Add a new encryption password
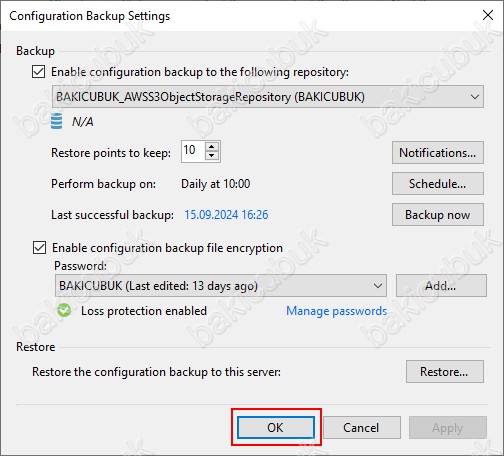The image size is (504, 456). [441, 286]
